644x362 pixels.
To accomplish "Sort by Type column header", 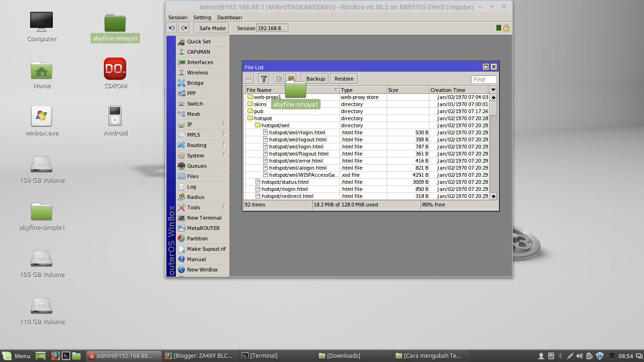I will coord(363,90).
